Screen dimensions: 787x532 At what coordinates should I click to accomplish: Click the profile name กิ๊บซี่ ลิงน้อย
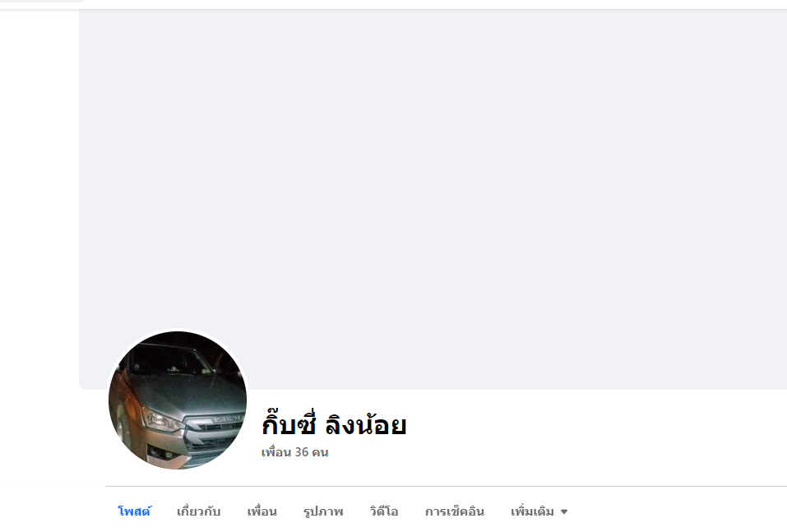(334, 424)
